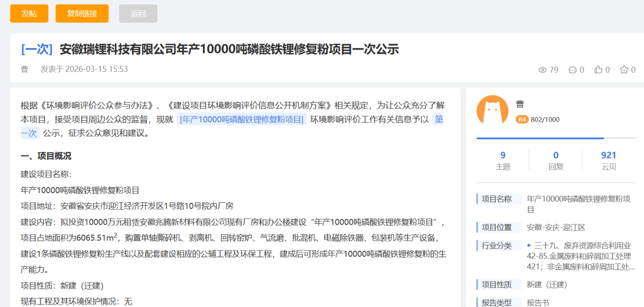Image resolution: width=644 pixels, height=307 pixels.
Task: Click the blue diamond industry bullet
Action: point(529,245)
